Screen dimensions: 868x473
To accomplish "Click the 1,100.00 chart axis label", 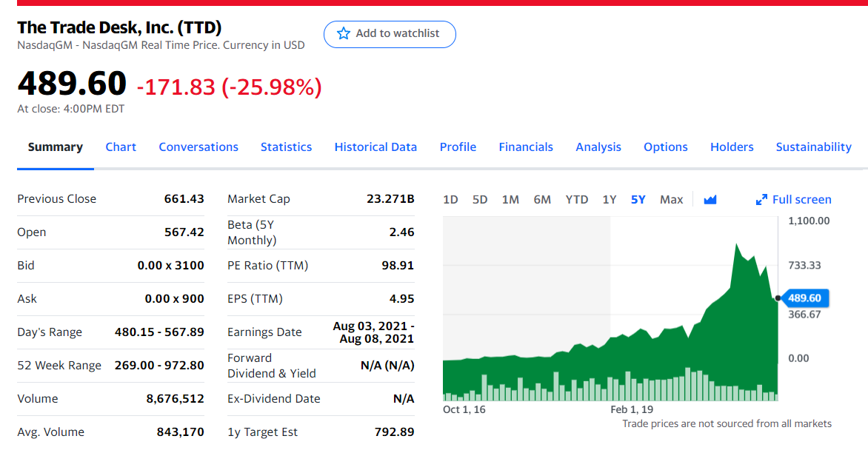I will 809,221.
